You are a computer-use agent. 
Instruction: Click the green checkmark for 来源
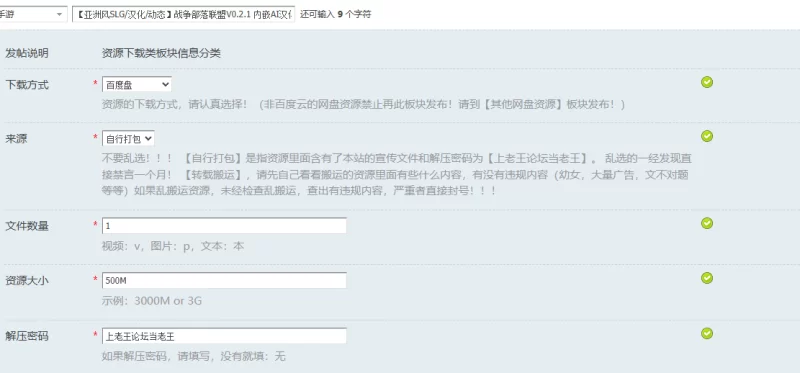707,136
